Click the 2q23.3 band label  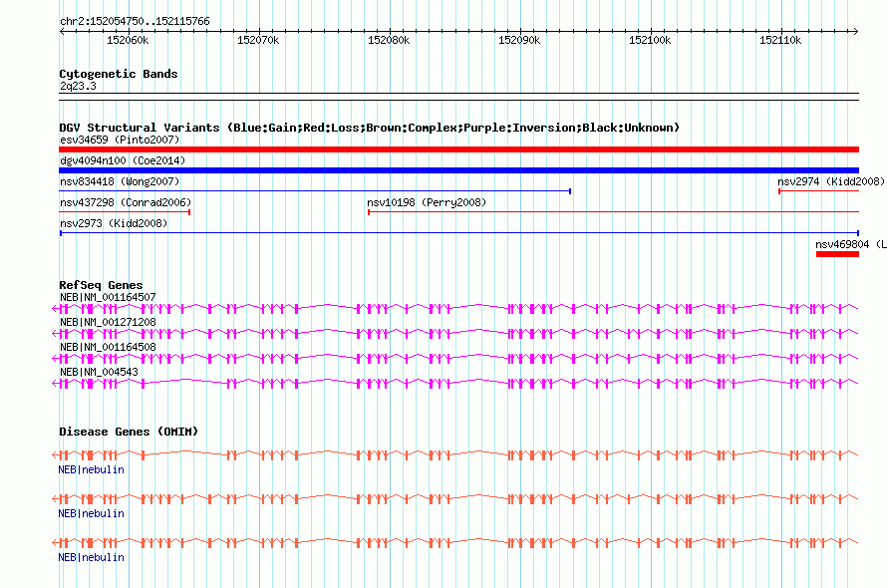78,86
